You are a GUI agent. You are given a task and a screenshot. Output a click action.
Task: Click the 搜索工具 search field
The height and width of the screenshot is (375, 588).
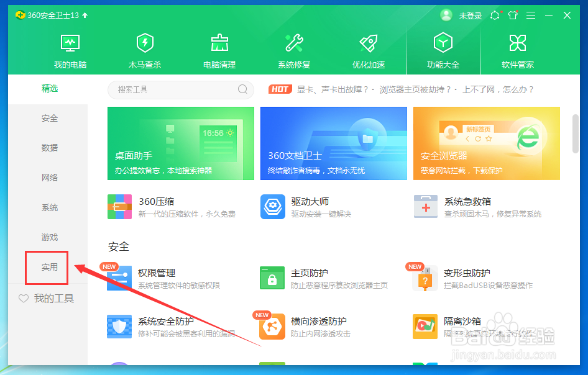(x=180, y=89)
